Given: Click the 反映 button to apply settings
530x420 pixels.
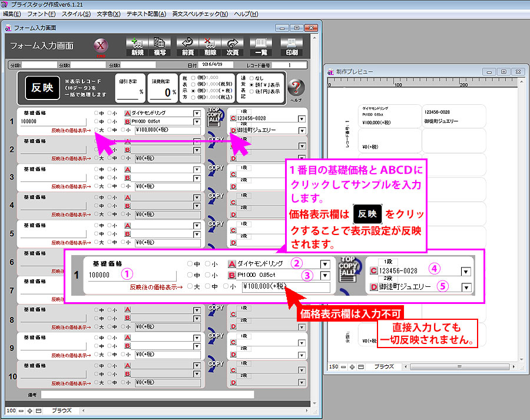Looking at the screenshot, I should click(42, 87).
